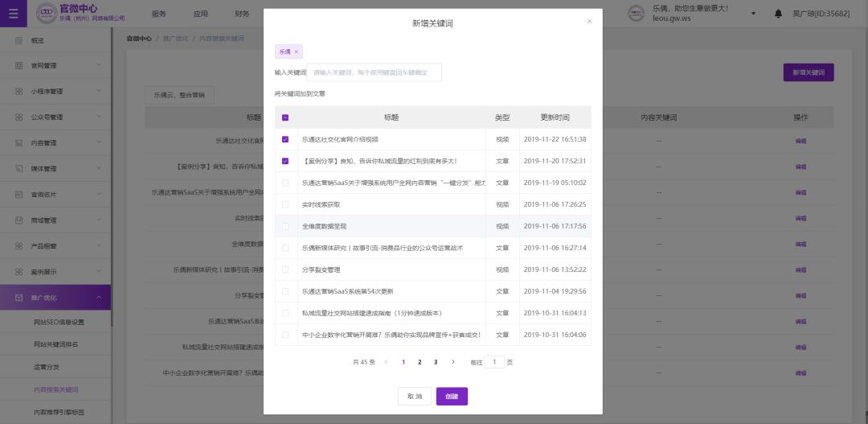Go to next page arrow in pagination
The height and width of the screenshot is (424, 868).
[453, 362]
